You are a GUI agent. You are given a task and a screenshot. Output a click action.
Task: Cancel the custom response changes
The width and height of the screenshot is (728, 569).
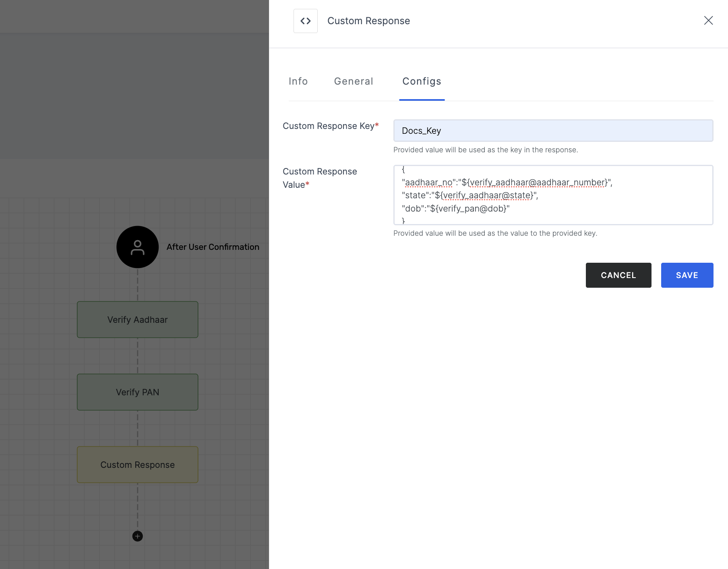tap(618, 275)
